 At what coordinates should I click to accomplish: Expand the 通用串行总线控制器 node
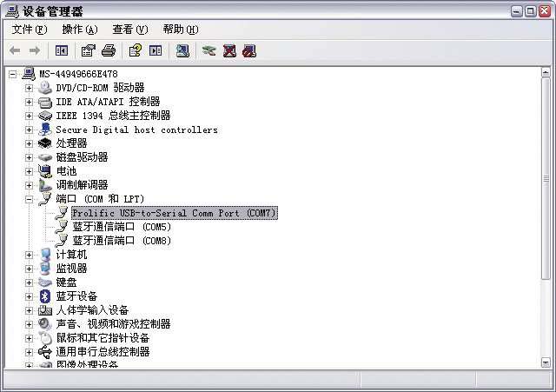29,352
